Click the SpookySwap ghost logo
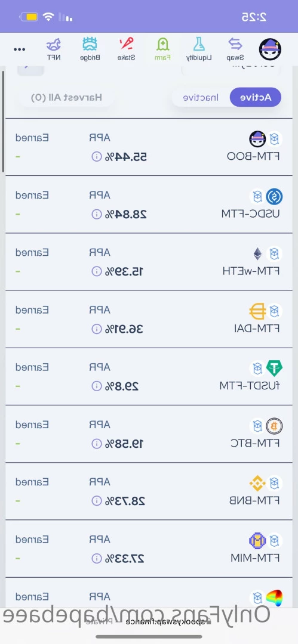298x644 pixels. click(270, 49)
